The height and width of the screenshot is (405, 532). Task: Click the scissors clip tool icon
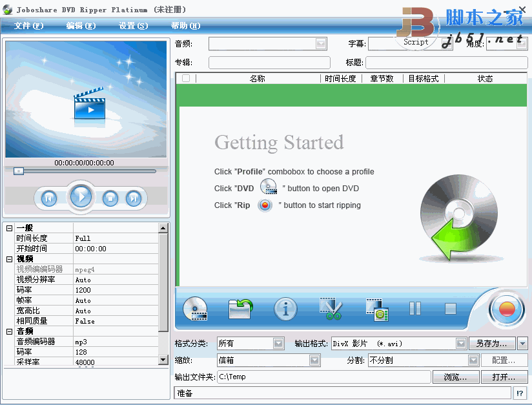point(331,309)
